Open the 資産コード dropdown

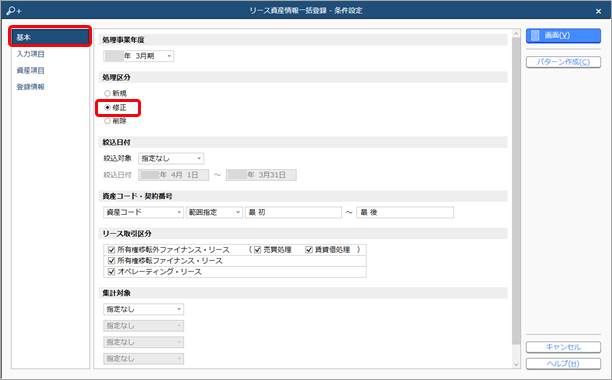pos(143,212)
